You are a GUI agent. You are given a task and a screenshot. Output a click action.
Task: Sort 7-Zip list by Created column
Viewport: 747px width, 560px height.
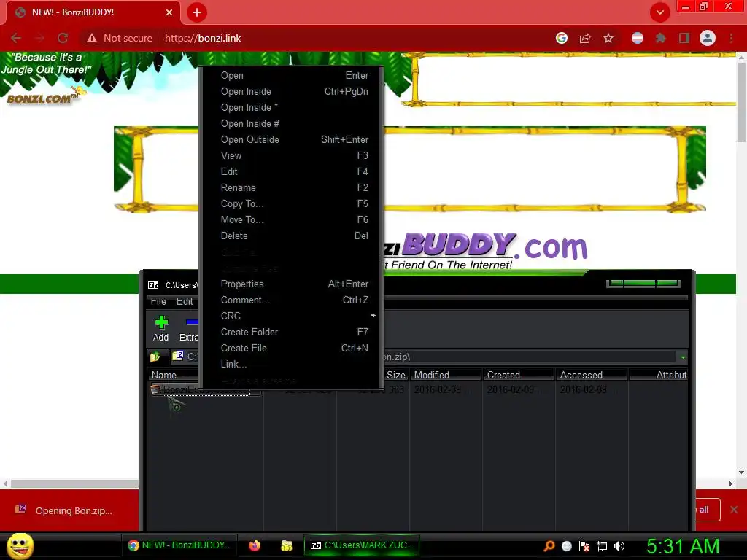tap(519, 376)
